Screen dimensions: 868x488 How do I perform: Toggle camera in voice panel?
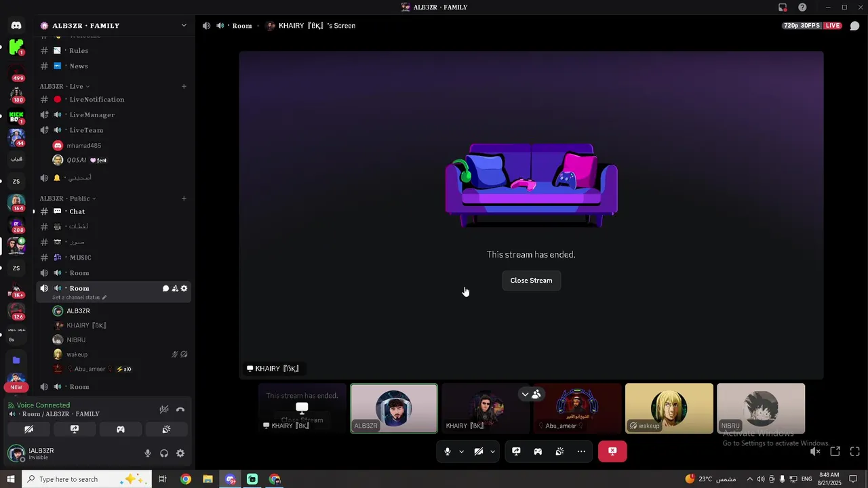click(28, 429)
